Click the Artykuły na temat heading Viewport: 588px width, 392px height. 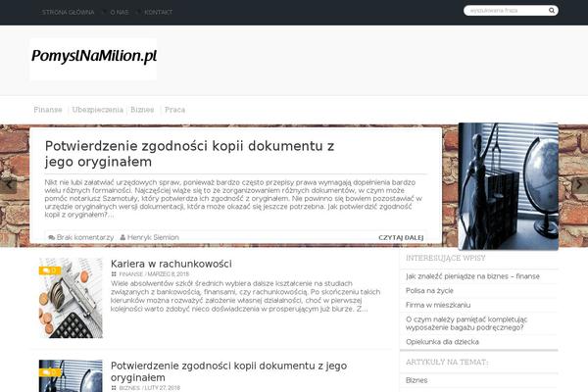[x=447, y=363]
